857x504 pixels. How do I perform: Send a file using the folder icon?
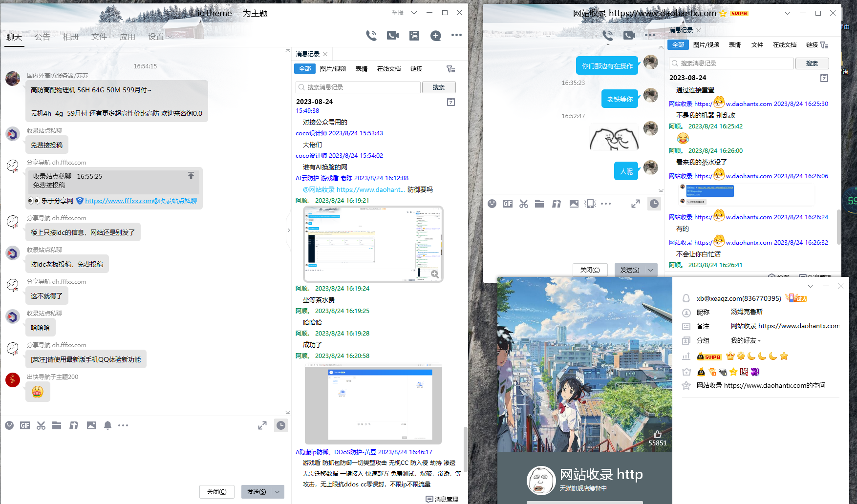tap(57, 425)
